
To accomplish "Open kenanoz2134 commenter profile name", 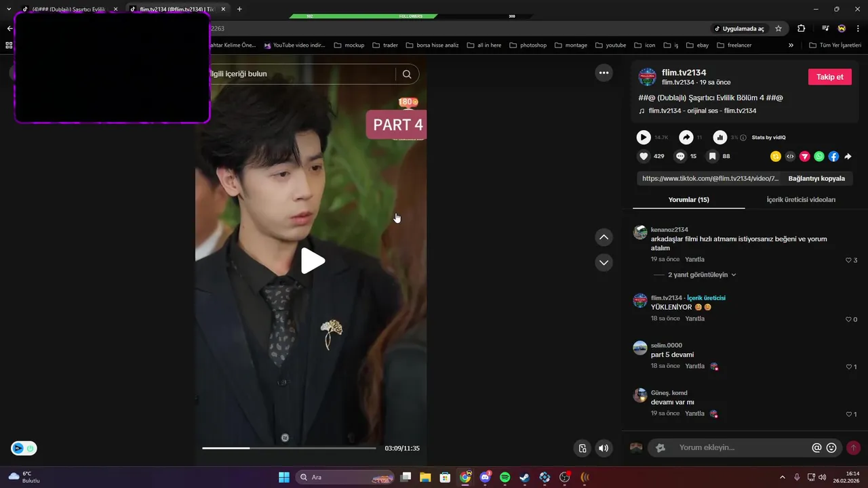I will [x=669, y=230].
